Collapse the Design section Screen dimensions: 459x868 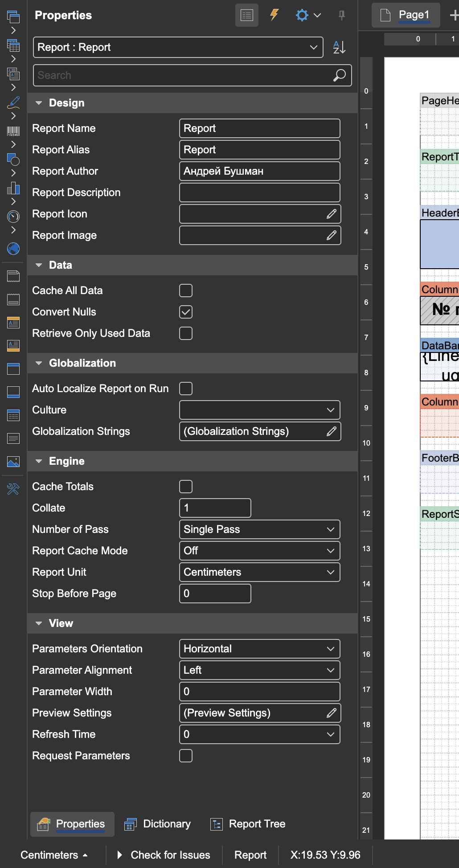pyautogui.click(x=39, y=103)
